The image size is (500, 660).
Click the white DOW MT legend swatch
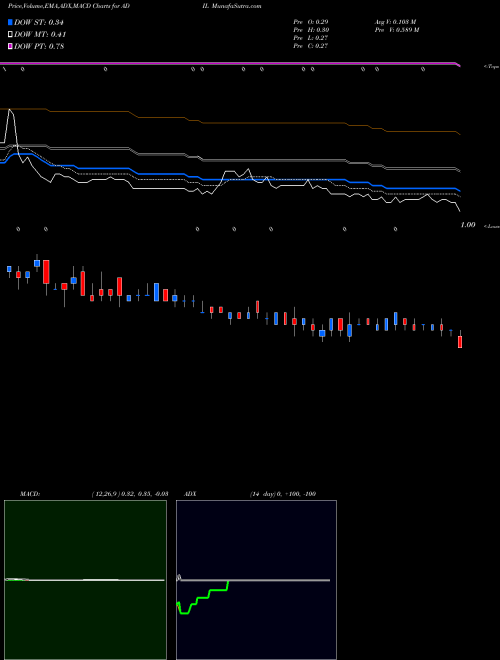click(x=11, y=35)
